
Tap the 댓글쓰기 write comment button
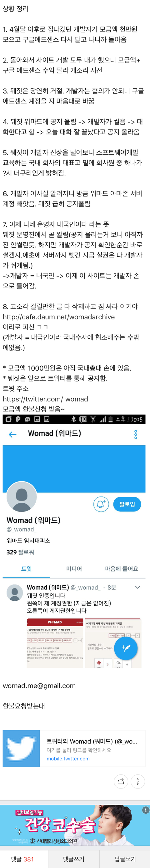click(x=74, y=859)
